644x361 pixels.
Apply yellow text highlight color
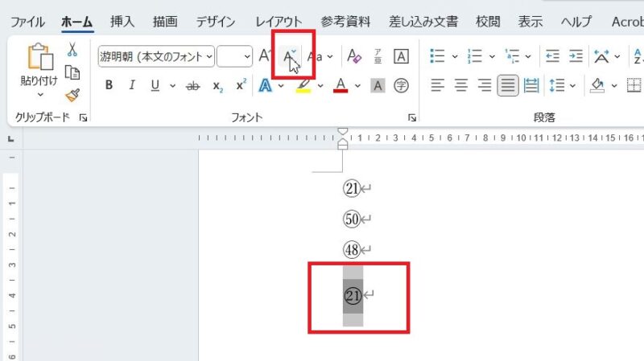click(x=303, y=86)
